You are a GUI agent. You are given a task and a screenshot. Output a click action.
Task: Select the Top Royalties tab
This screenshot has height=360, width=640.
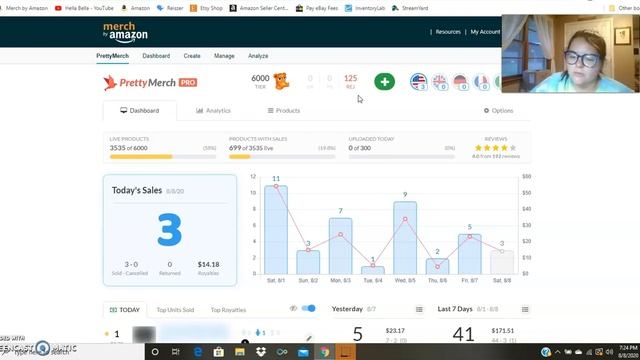pos(228,310)
